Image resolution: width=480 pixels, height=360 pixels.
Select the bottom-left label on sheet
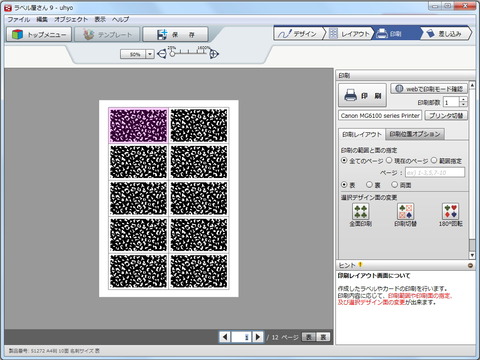pyautogui.click(x=138, y=272)
